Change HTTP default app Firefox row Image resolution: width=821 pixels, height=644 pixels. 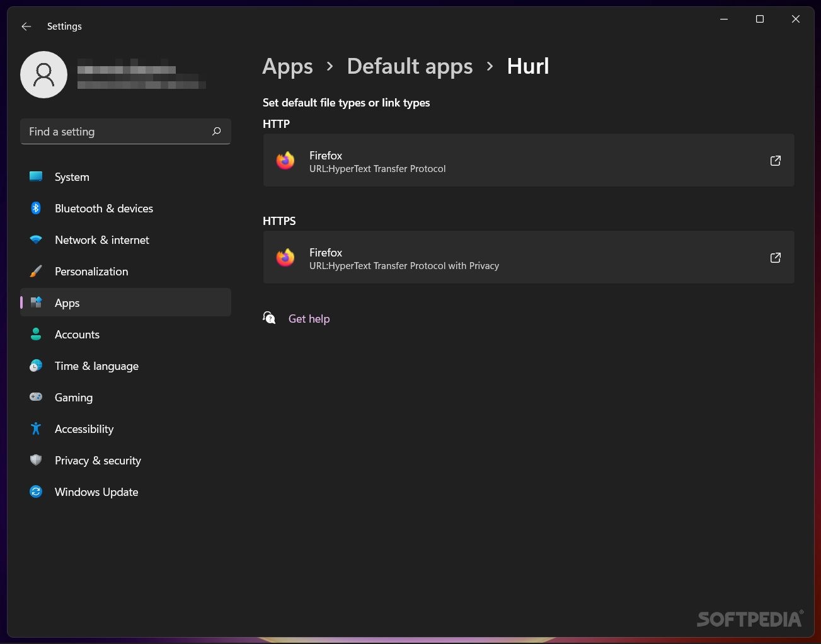pos(529,161)
